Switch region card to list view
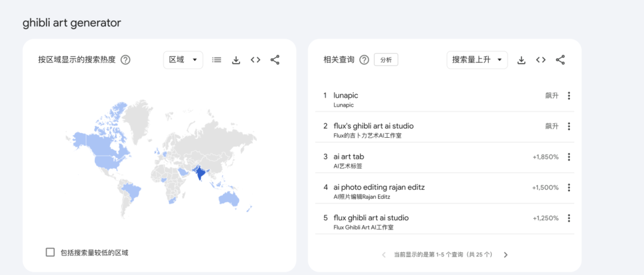This screenshot has width=644, height=275. (216, 60)
